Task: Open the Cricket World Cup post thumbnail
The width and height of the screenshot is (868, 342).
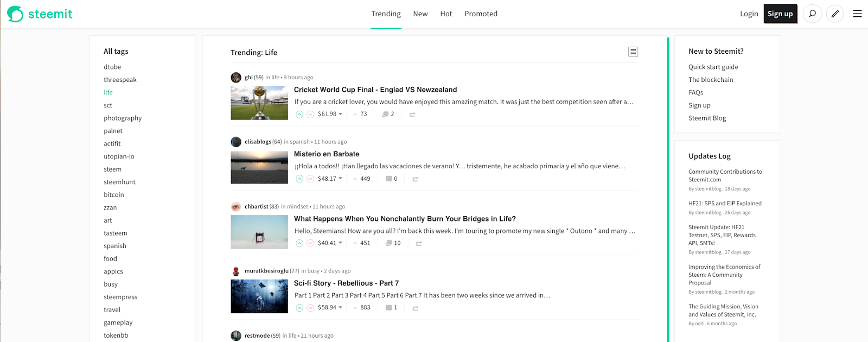Action: (259, 103)
